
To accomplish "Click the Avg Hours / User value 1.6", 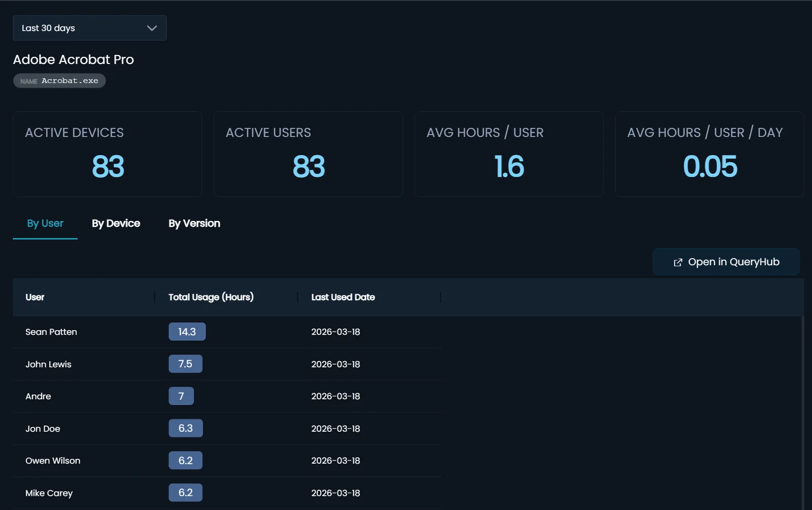I will [509, 167].
